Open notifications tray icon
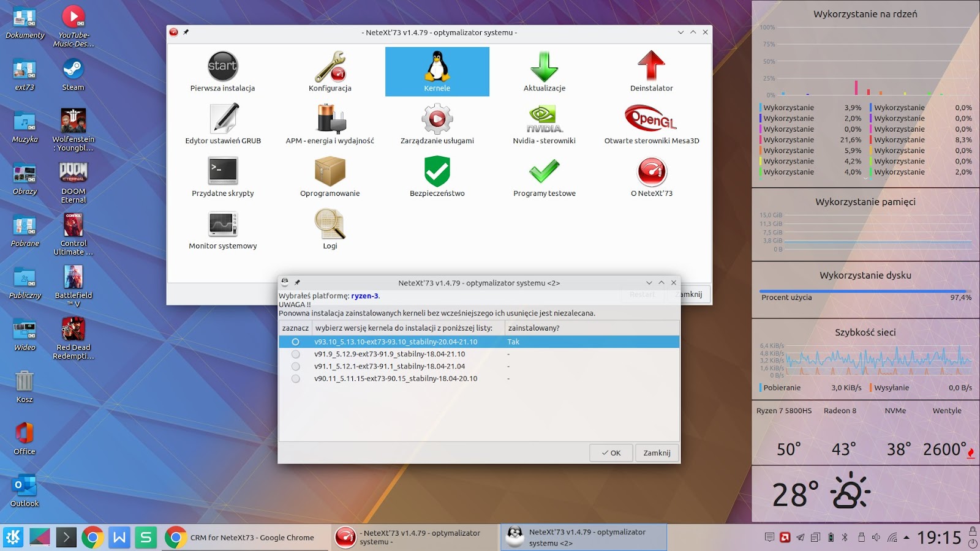980x551 pixels. 769,538
